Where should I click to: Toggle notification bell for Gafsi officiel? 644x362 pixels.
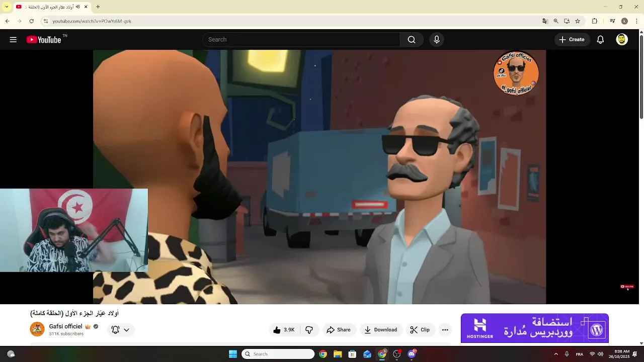(115, 330)
